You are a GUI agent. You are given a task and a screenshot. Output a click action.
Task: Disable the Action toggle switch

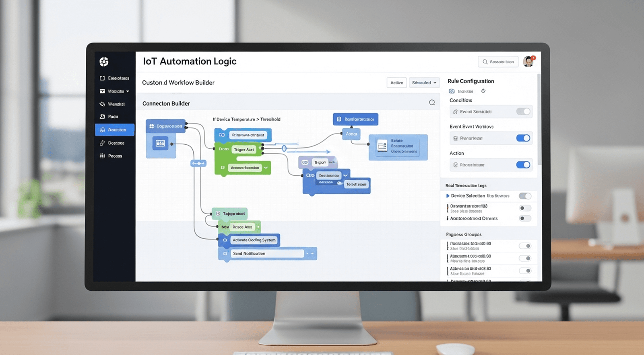click(523, 165)
